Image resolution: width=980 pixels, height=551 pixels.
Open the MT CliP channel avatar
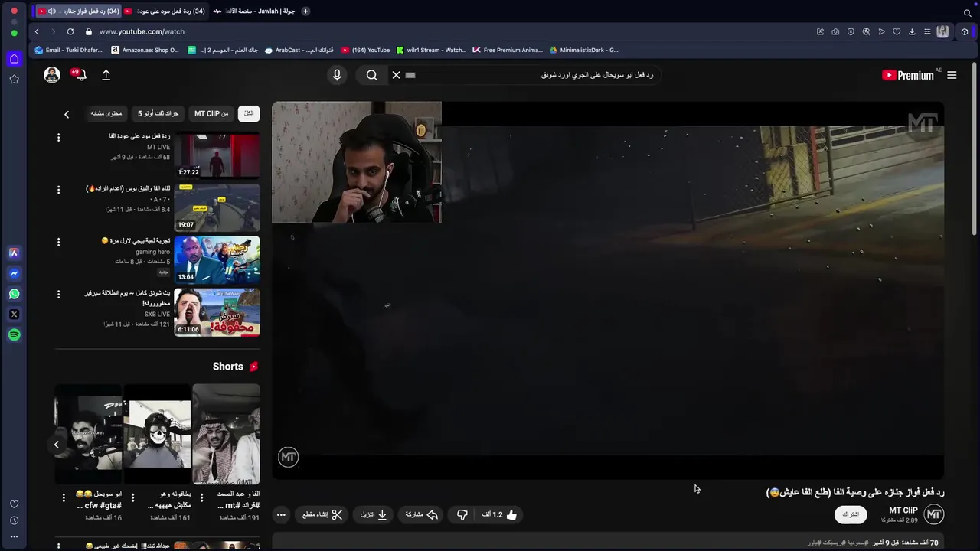click(933, 514)
